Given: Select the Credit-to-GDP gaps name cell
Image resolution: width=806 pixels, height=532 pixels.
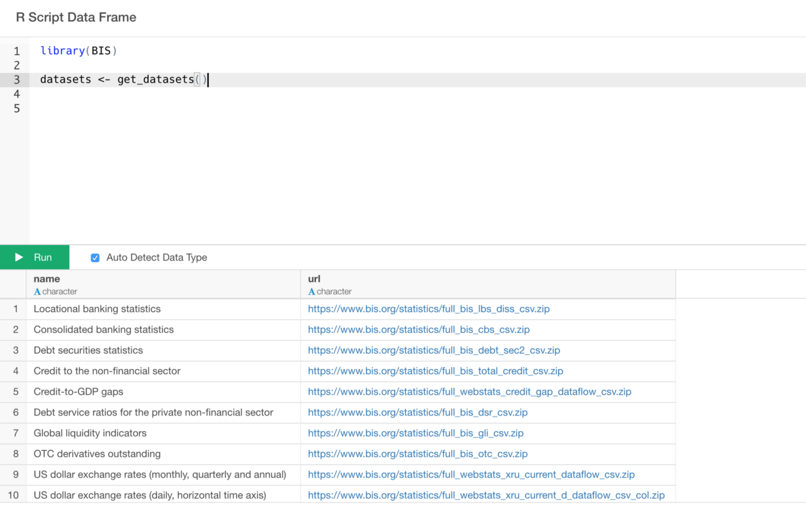Looking at the screenshot, I should [78, 392].
